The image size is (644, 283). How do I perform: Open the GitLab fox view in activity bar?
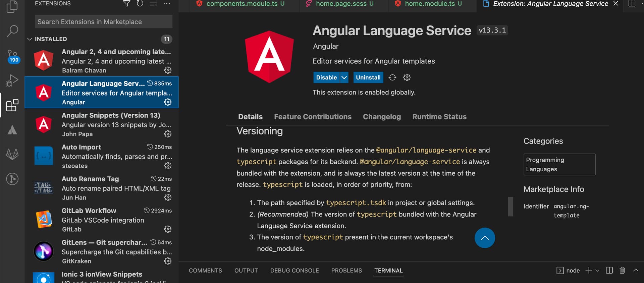[x=12, y=154]
